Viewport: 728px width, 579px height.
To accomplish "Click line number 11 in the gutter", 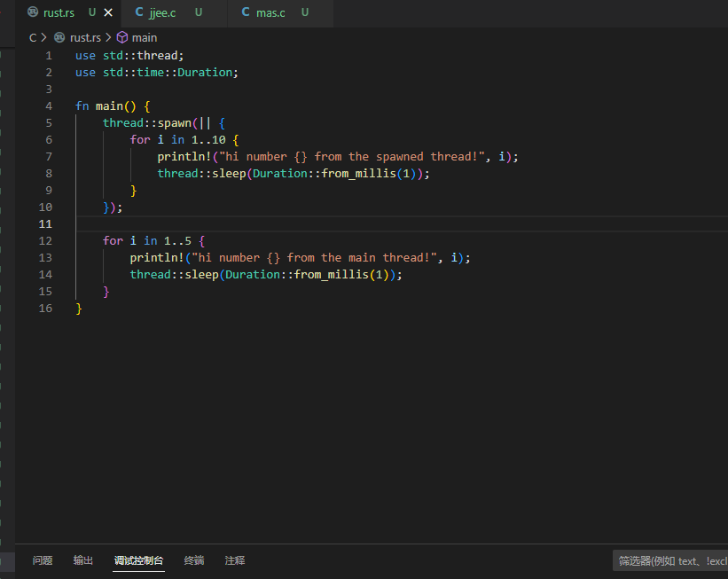I will (46, 223).
